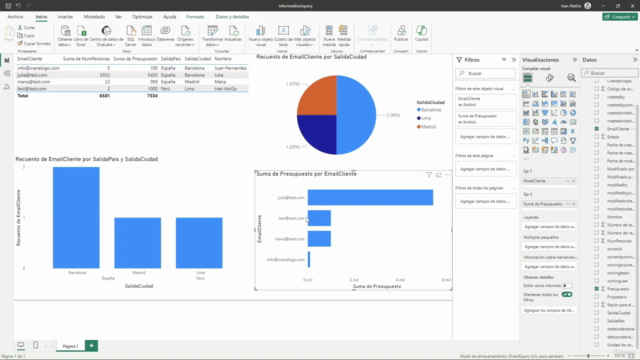
Task: Check the Nombre field checkbox
Action: (597, 217)
